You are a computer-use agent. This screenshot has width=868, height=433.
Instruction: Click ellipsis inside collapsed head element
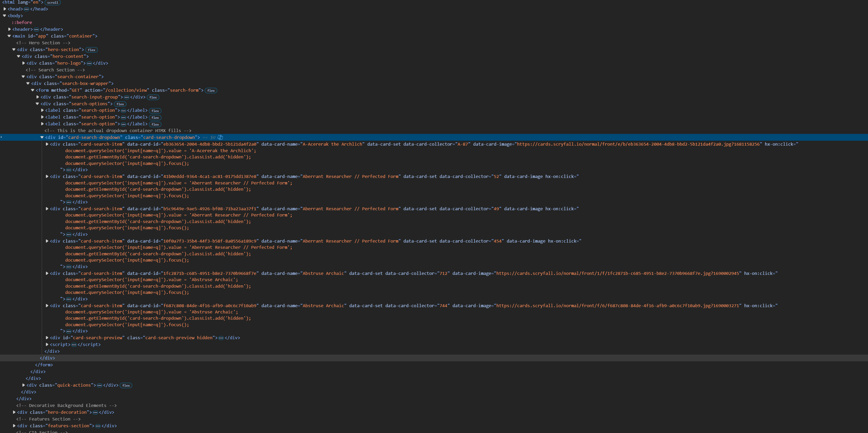click(x=27, y=9)
